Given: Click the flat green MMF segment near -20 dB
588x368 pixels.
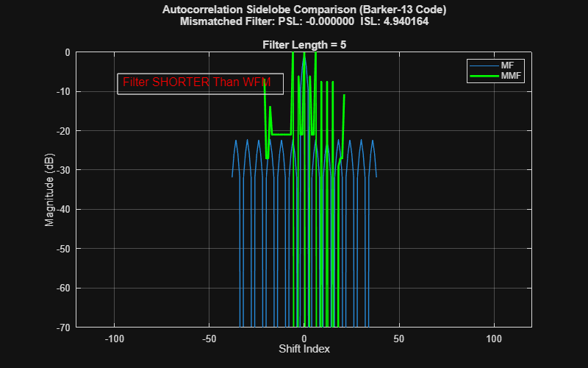Looking at the screenshot, I should (x=282, y=135).
